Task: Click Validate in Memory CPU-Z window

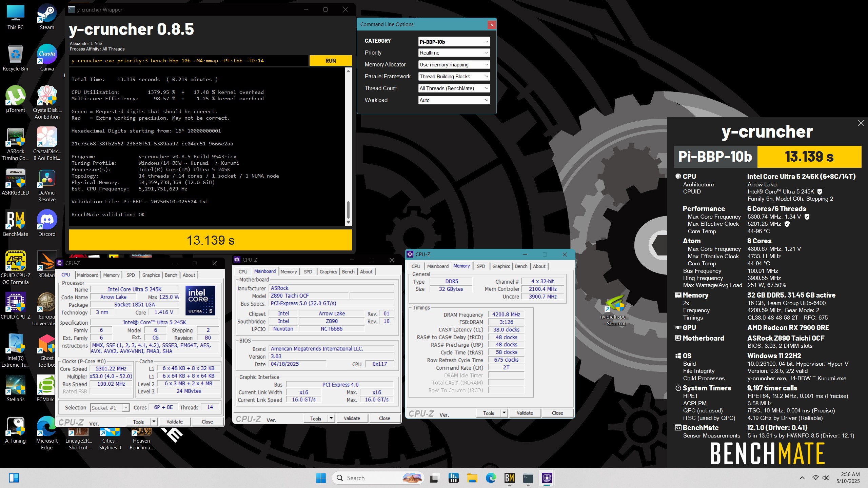Action: pos(525,413)
